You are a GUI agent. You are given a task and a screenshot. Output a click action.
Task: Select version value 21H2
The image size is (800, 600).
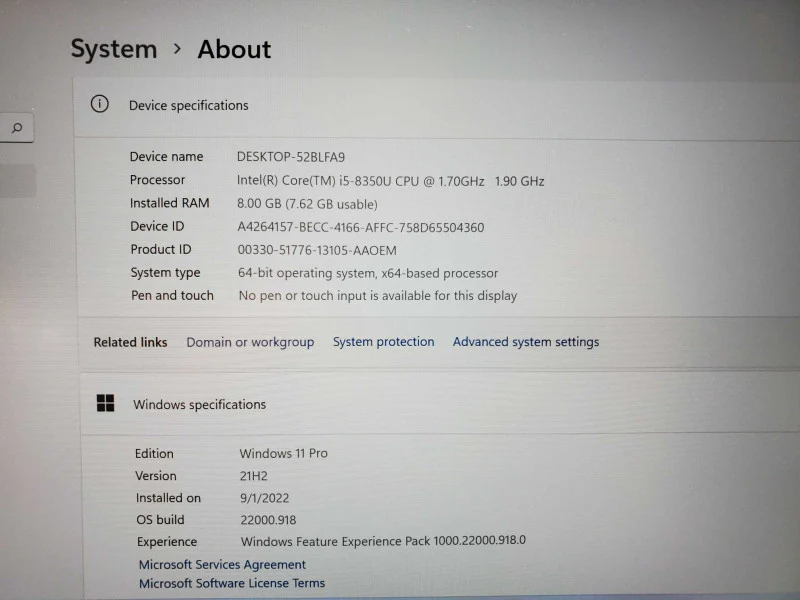point(254,476)
